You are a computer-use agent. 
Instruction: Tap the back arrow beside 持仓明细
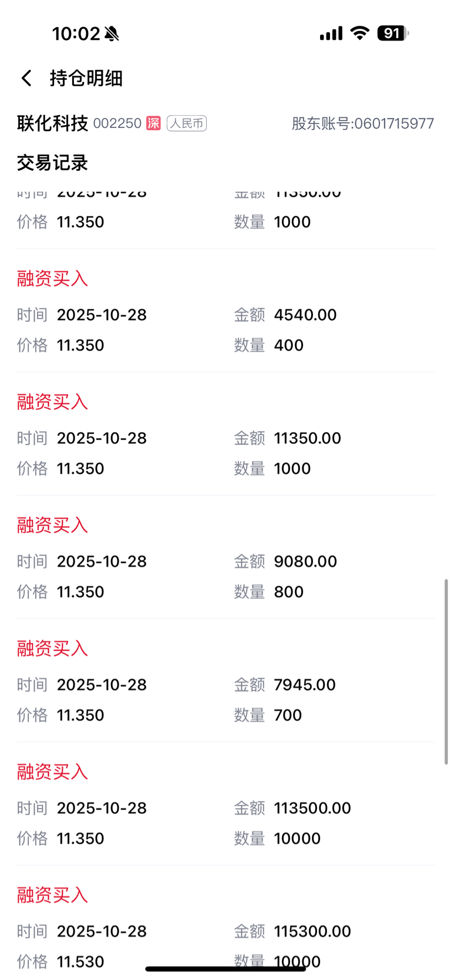pos(26,78)
